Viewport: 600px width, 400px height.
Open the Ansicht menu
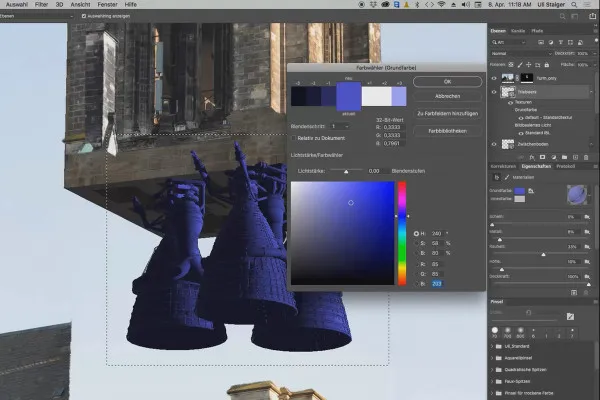coord(80,5)
